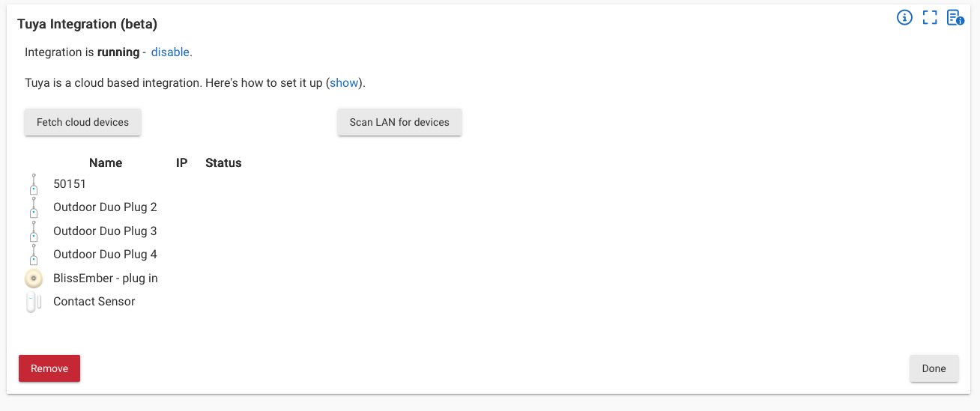Disable the running Tuya integration
The height and width of the screenshot is (411, 980).
pos(170,52)
